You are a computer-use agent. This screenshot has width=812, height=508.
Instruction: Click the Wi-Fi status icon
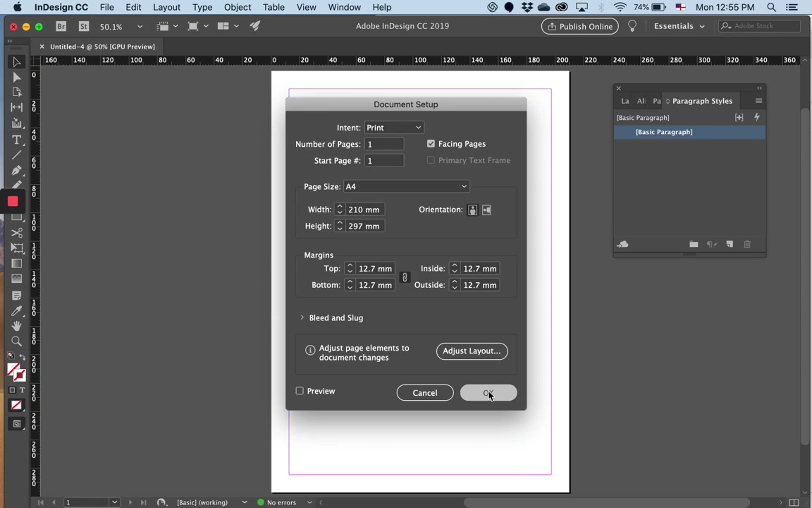[620, 7]
